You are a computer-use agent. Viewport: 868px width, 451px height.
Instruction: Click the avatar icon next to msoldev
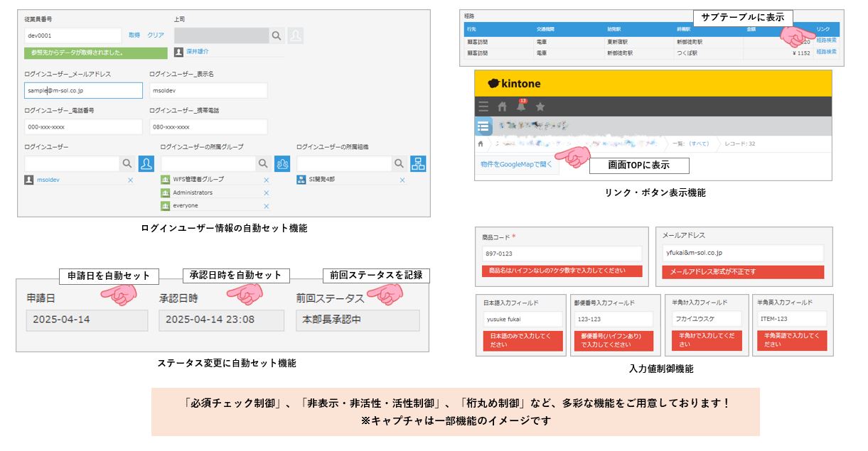[29, 180]
